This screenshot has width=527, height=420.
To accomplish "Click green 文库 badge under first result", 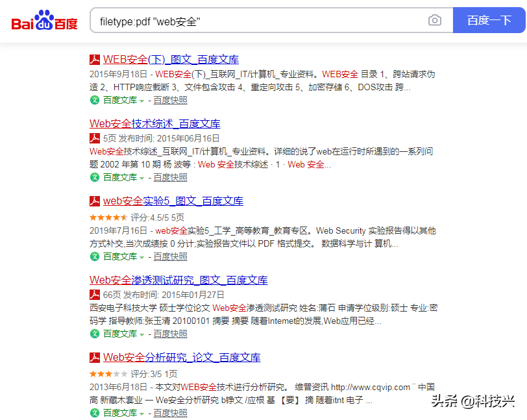I will pyautogui.click(x=95, y=100).
